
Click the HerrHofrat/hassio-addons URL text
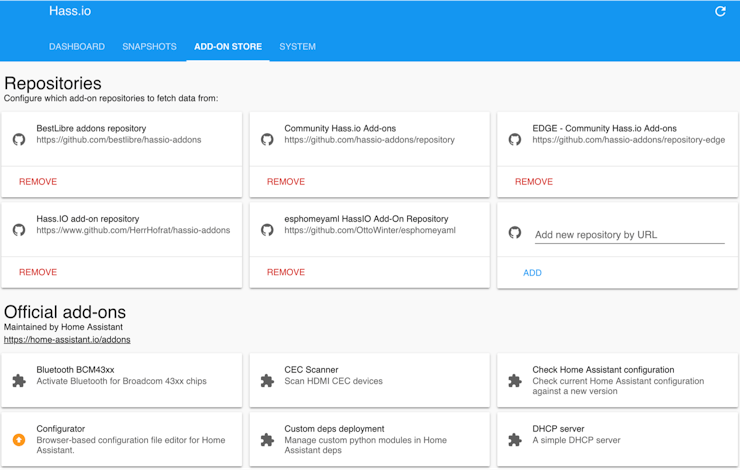click(133, 230)
